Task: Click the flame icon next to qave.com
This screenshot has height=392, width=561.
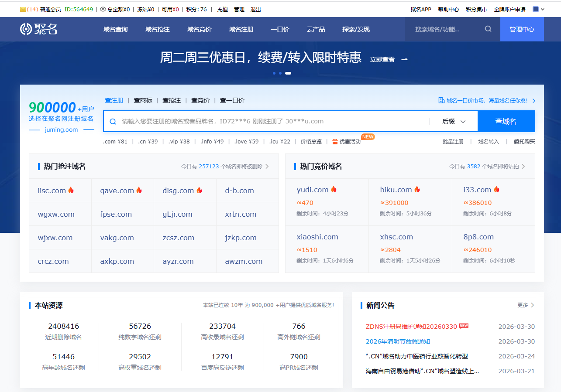Action: pos(139,190)
